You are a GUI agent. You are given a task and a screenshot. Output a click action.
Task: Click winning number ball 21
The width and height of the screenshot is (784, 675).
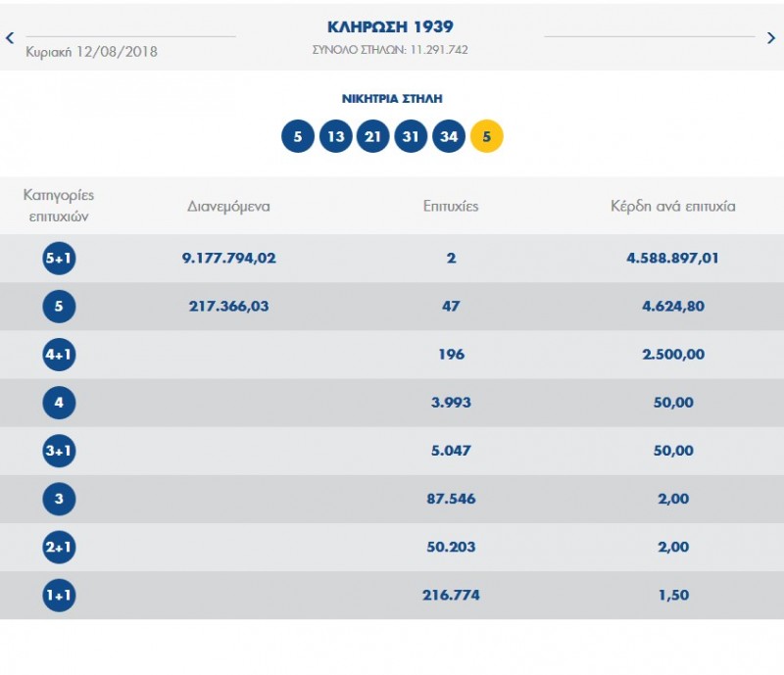click(372, 136)
